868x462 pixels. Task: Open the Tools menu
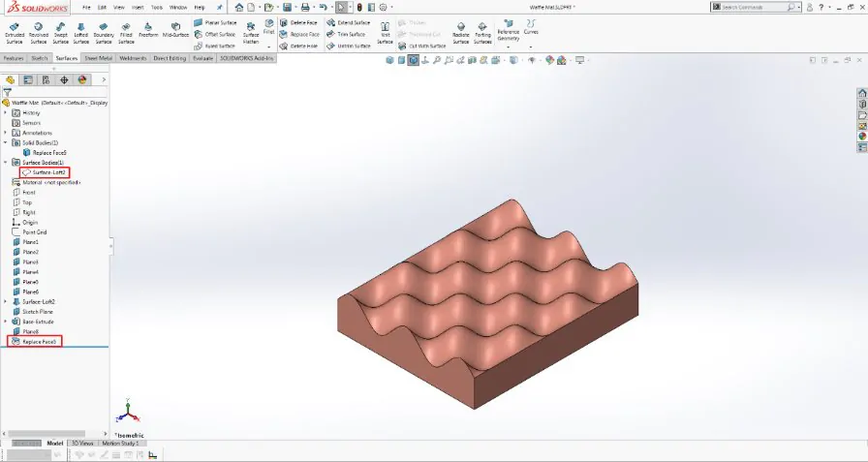pyautogui.click(x=157, y=7)
